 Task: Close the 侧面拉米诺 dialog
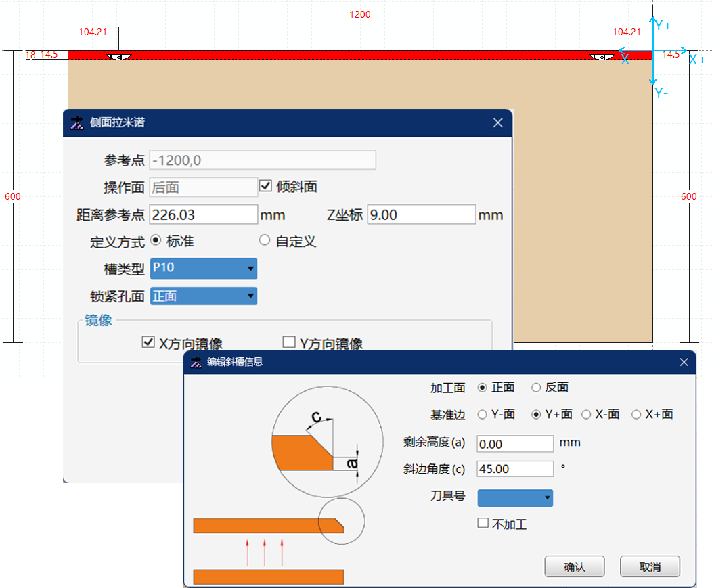[x=497, y=122]
